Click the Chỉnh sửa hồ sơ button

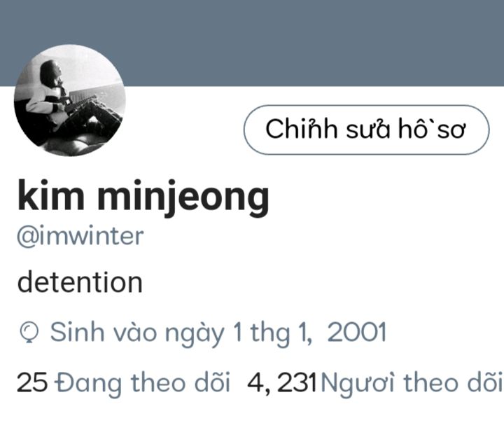tap(366, 130)
